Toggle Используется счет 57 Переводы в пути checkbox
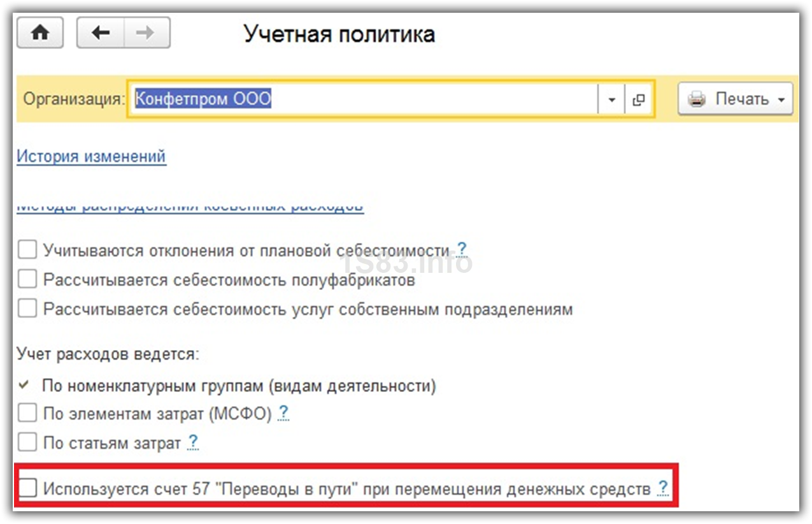 pos(27,489)
